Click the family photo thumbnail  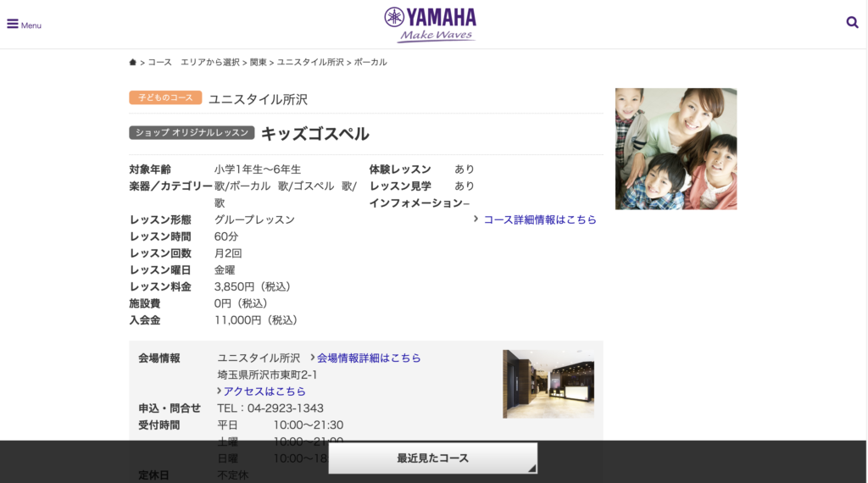(x=676, y=149)
